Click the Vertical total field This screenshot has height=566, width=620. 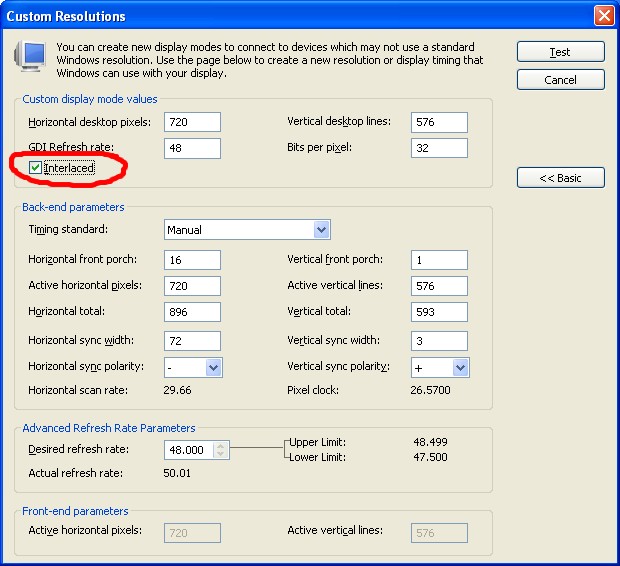point(439,312)
